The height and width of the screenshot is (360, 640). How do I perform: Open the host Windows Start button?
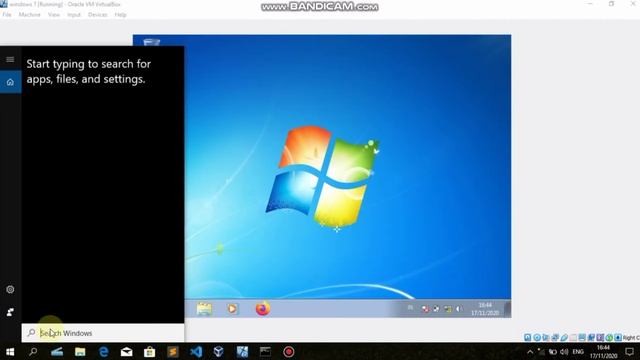(10, 351)
